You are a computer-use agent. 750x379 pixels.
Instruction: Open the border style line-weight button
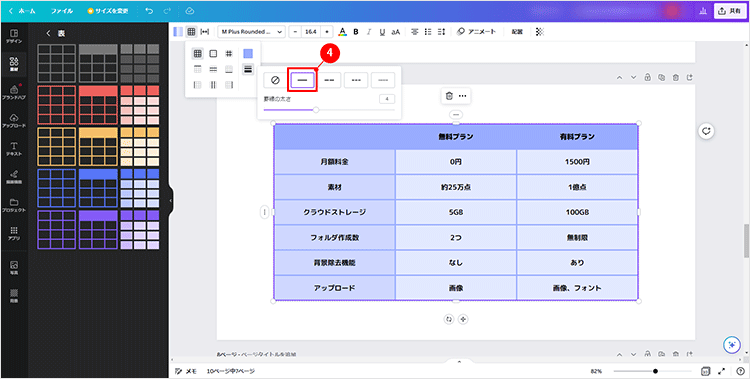248,69
